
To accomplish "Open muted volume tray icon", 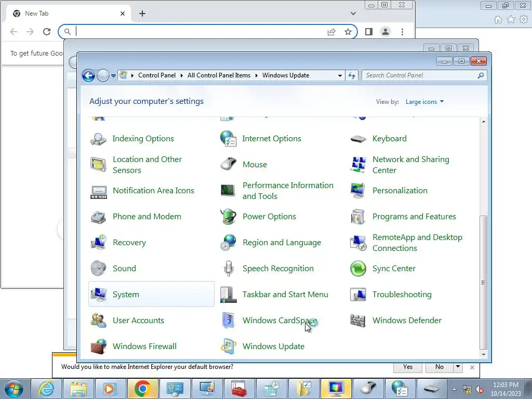I will 480,390.
